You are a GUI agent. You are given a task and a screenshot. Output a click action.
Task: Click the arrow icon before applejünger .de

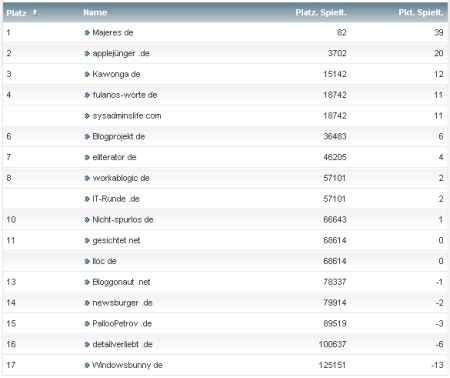coord(87,53)
